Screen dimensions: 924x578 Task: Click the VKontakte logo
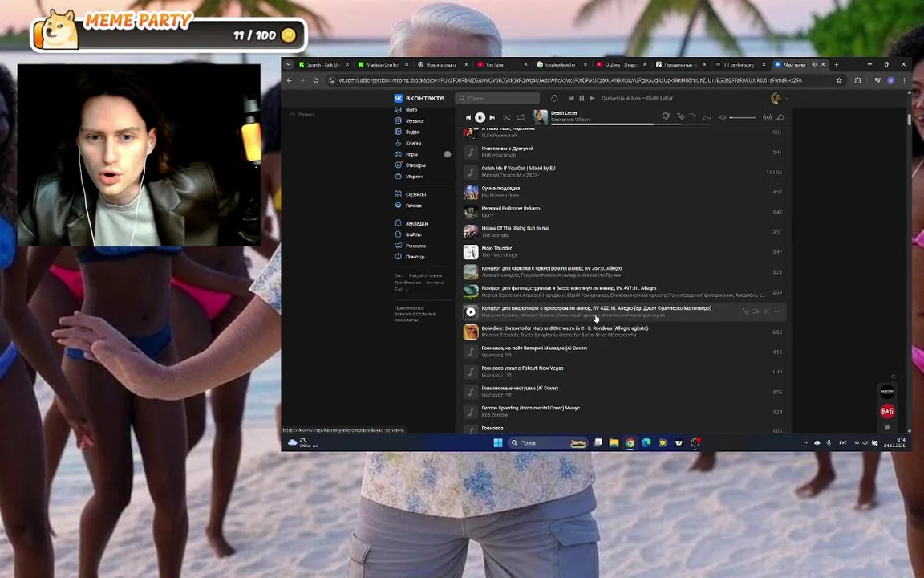419,98
